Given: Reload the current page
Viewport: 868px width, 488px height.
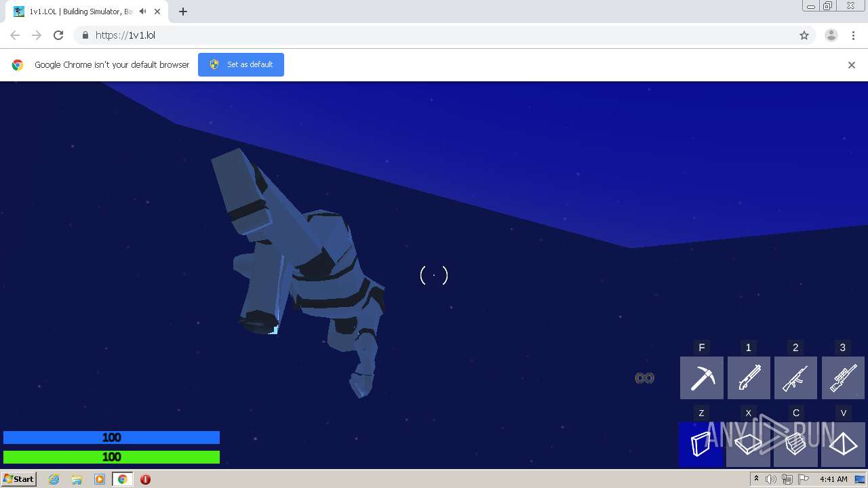Looking at the screenshot, I should pos(58,35).
